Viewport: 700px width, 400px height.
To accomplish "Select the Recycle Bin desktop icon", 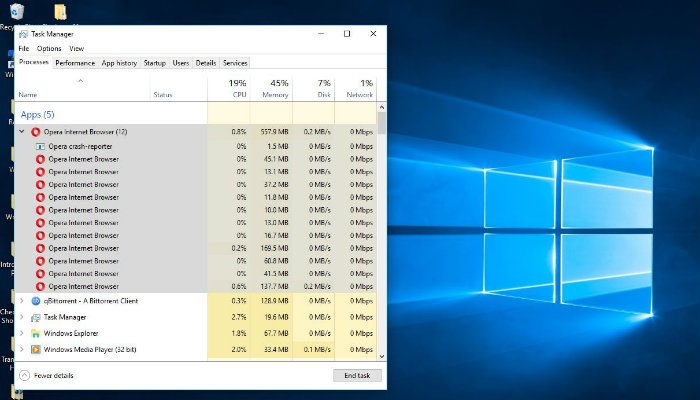I will 17,11.
